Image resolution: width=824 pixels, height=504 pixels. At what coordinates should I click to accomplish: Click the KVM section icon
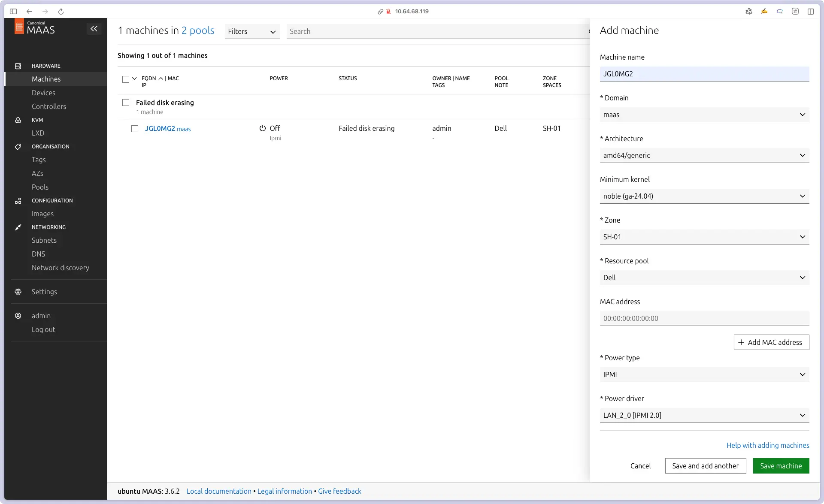point(18,120)
